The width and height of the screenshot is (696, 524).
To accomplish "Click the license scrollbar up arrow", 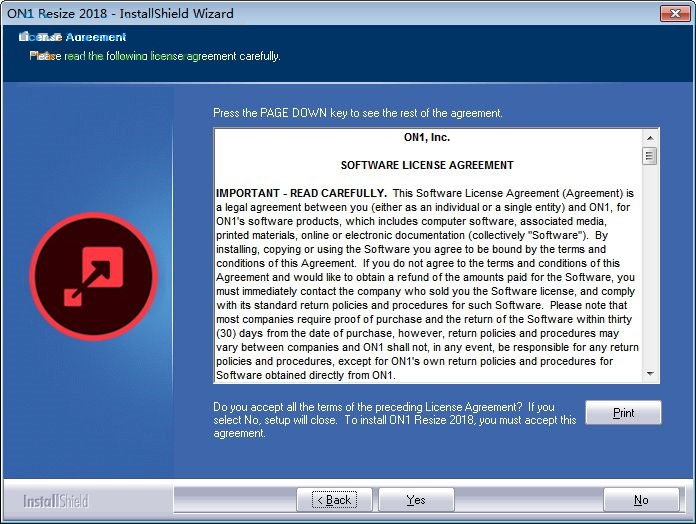I will click(x=650, y=138).
